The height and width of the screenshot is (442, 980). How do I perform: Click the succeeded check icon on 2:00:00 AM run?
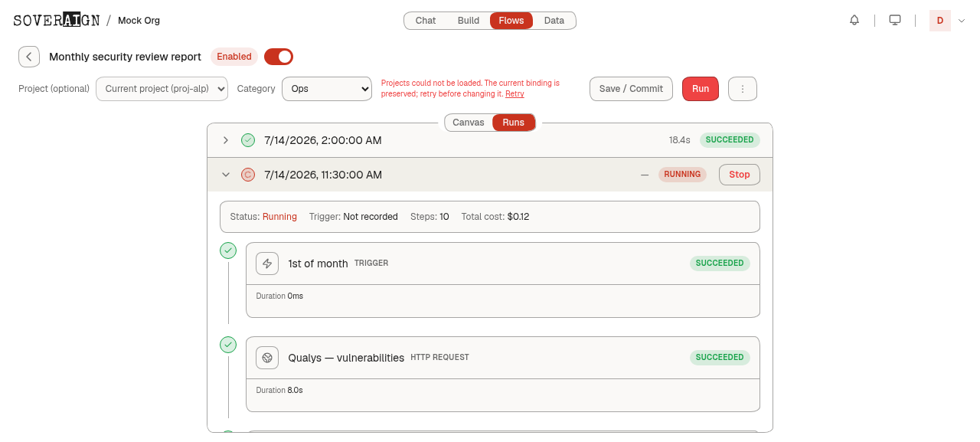click(248, 140)
